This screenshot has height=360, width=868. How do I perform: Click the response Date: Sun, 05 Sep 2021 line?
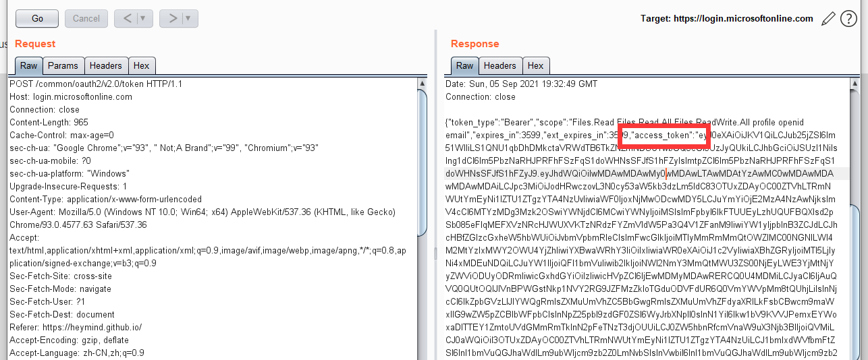522,84
